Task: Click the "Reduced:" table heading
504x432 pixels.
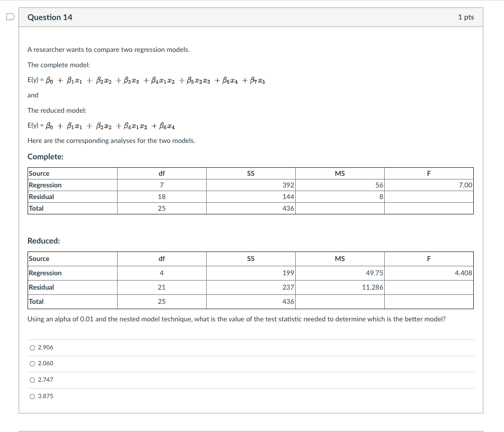Action: click(x=43, y=240)
